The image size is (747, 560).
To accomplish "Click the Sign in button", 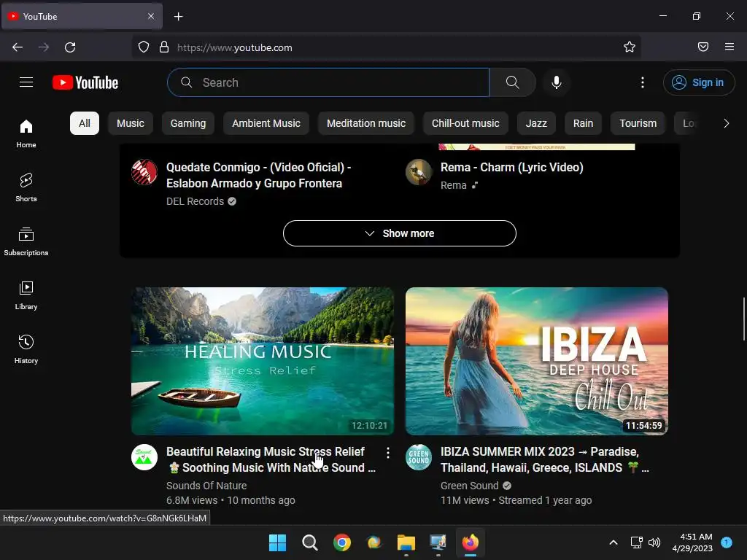I will pos(698,82).
